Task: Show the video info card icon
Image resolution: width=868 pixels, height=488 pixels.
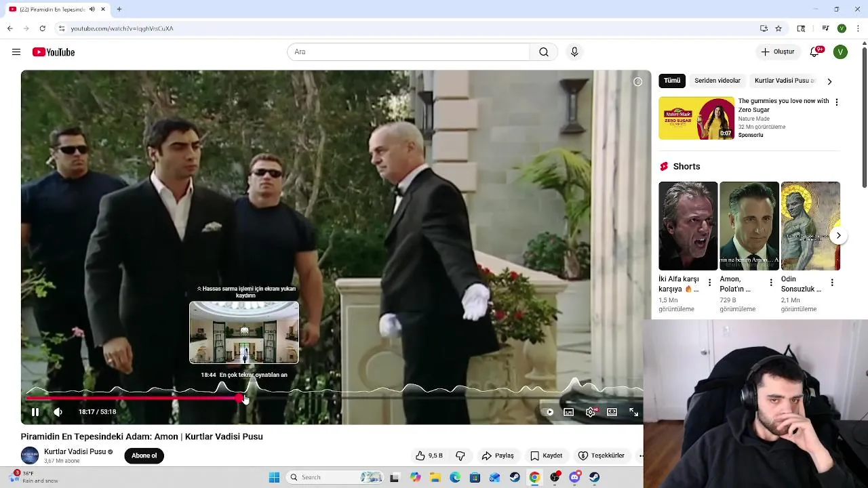Action: (637, 81)
